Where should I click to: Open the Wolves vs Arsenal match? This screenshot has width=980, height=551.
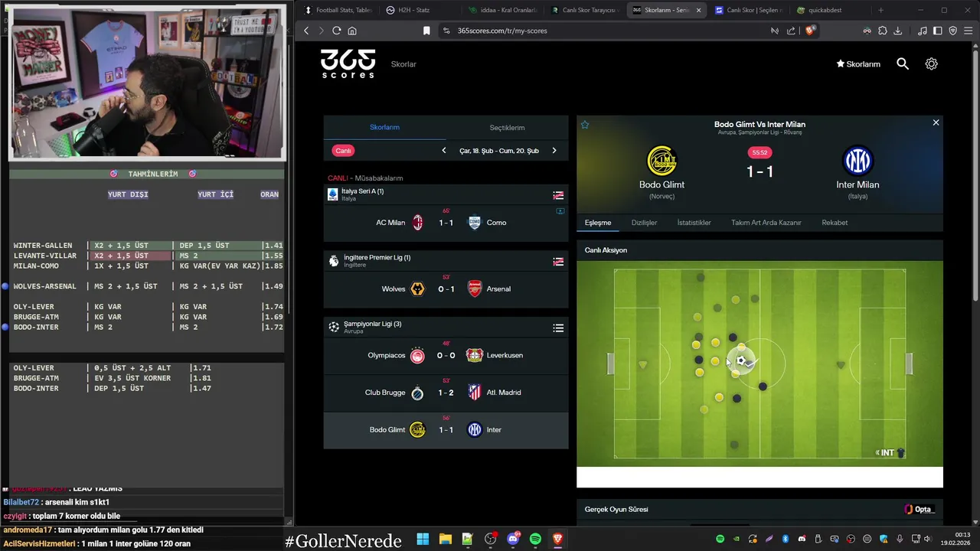[446, 289]
